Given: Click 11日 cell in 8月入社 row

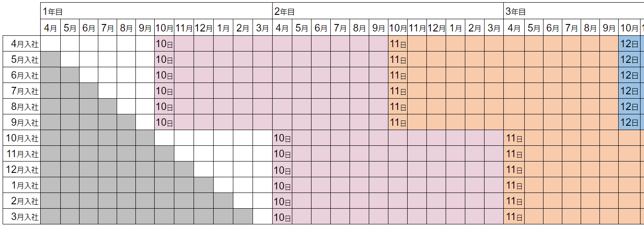Looking at the screenshot, I should 398,107.
